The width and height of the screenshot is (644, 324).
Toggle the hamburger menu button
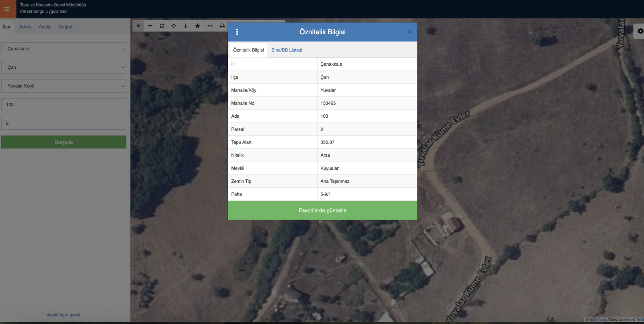[7, 9]
